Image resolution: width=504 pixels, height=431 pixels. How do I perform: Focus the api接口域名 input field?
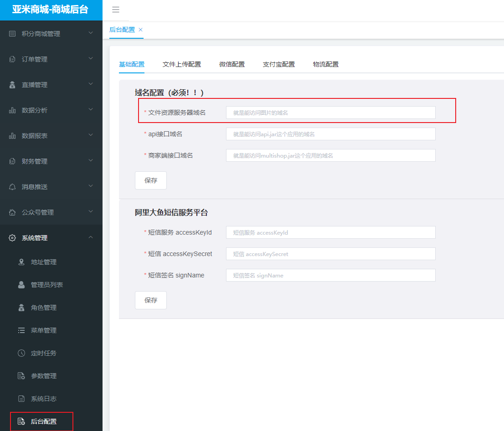(x=330, y=134)
